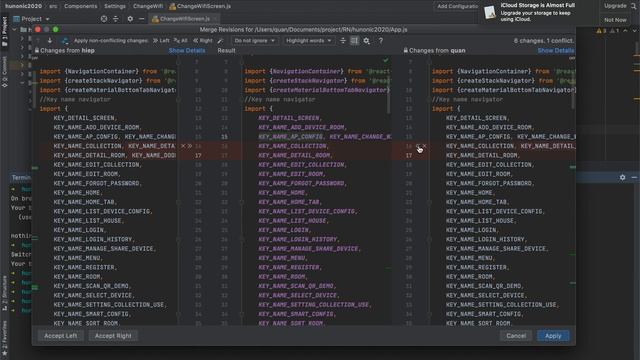Image resolution: width=640 pixels, height=360 pixels.
Task: Click the compare contents icon in merge toolbar
Action: (64, 40)
